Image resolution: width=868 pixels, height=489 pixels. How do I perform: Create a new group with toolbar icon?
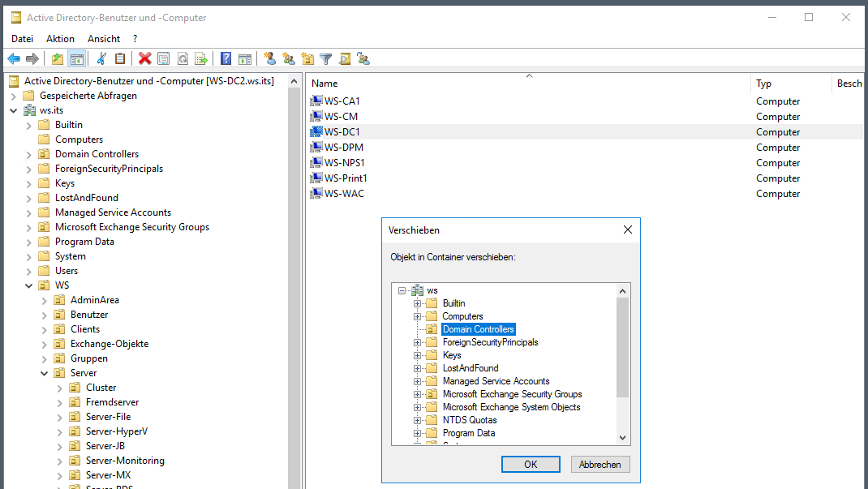click(289, 58)
